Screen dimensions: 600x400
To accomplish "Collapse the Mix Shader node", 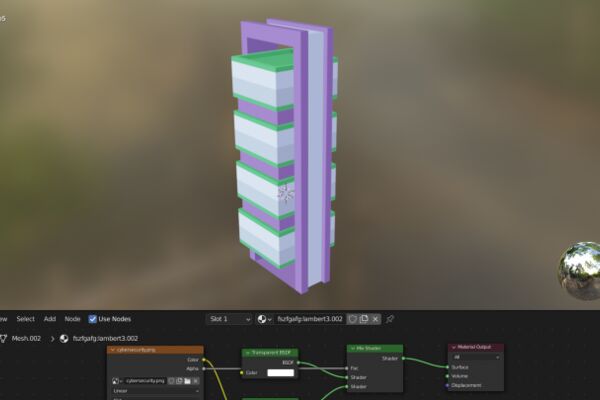I will [x=352, y=348].
